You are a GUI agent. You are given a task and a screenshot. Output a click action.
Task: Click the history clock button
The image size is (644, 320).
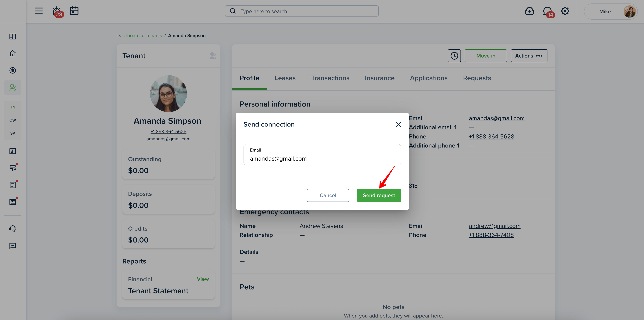tap(454, 56)
